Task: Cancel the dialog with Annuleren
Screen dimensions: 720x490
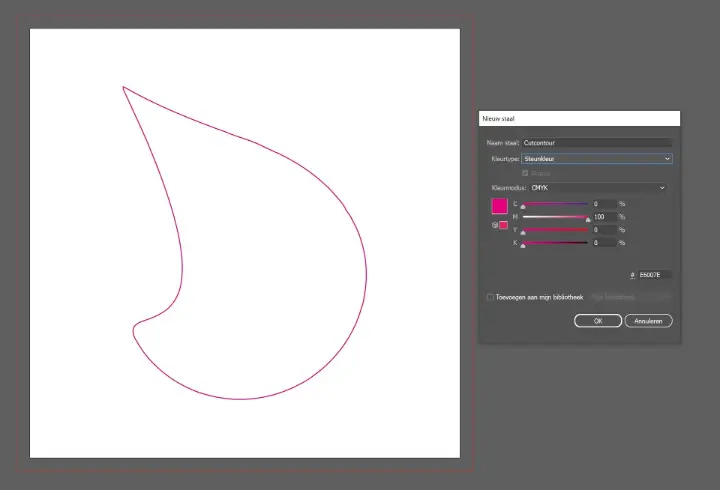Action: tap(648, 321)
